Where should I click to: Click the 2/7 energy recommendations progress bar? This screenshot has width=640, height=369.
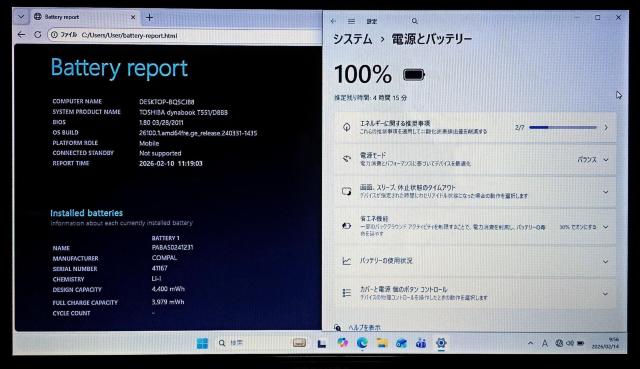(562, 127)
